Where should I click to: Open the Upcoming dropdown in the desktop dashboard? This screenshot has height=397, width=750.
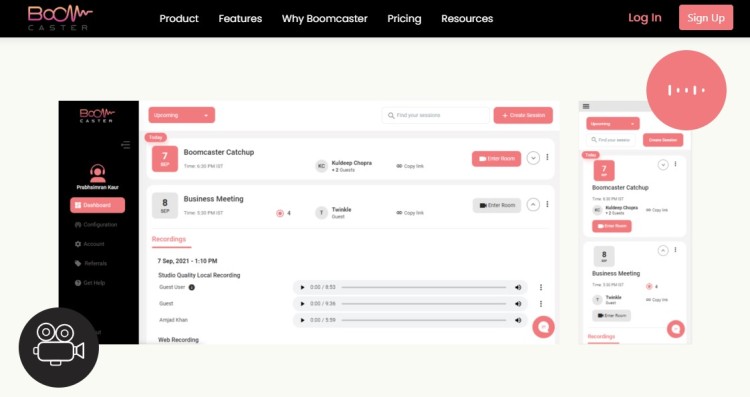point(181,115)
